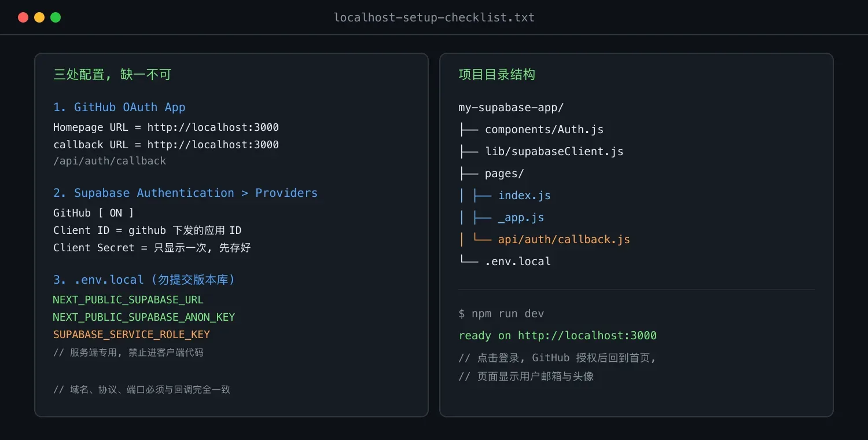Click the gray "/api/auth/callback" path line
Image resolution: width=868 pixels, height=440 pixels.
pyautogui.click(x=110, y=161)
